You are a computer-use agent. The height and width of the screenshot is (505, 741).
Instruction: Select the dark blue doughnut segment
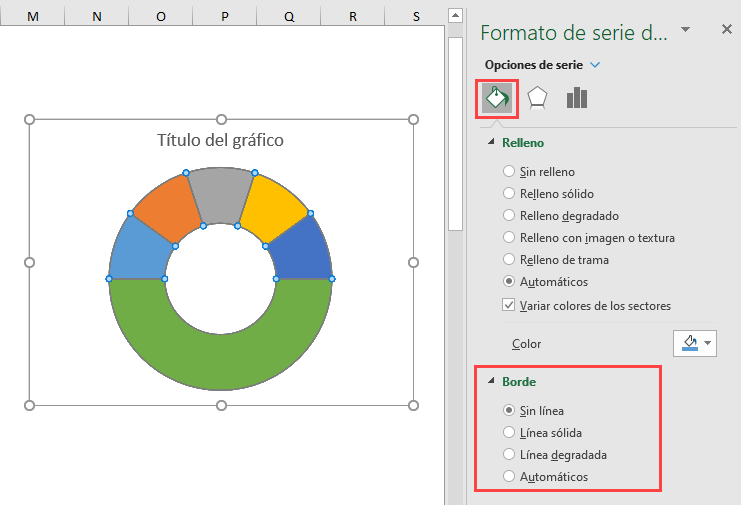coord(303,252)
